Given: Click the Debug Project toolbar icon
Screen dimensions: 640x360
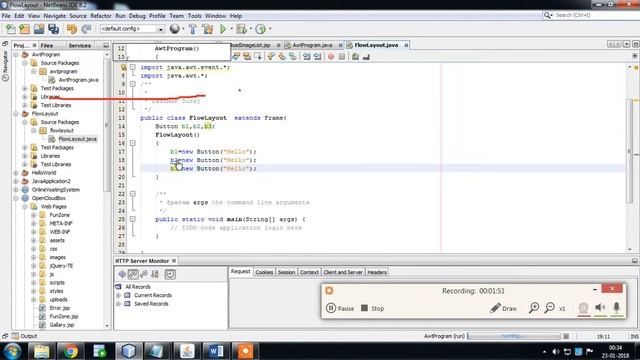Looking at the screenshot, I should 241,29.
